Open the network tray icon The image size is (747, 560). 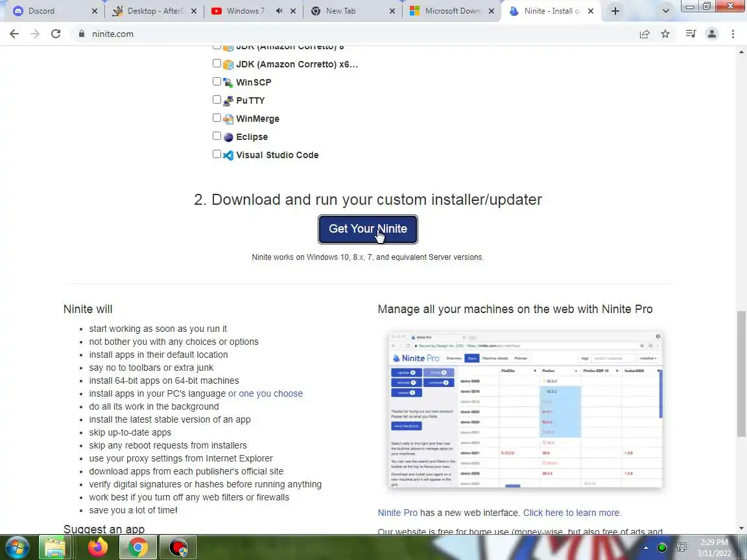(682, 548)
